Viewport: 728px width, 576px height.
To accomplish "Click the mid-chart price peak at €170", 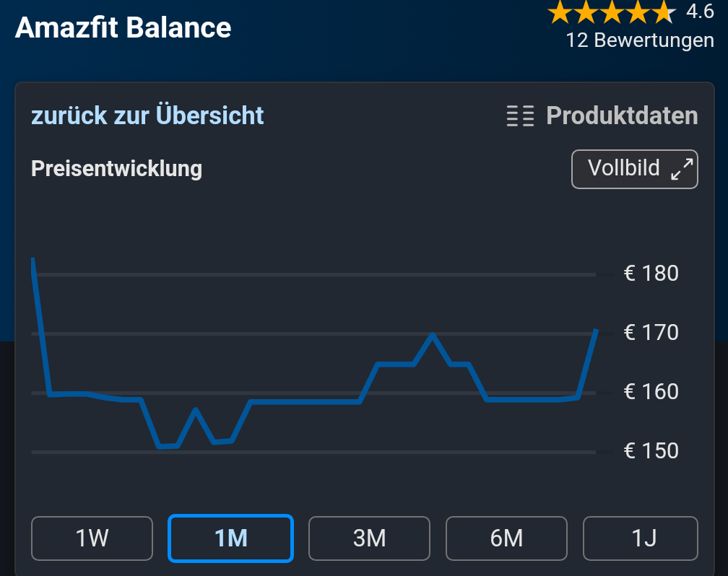I will [x=432, y=334].
